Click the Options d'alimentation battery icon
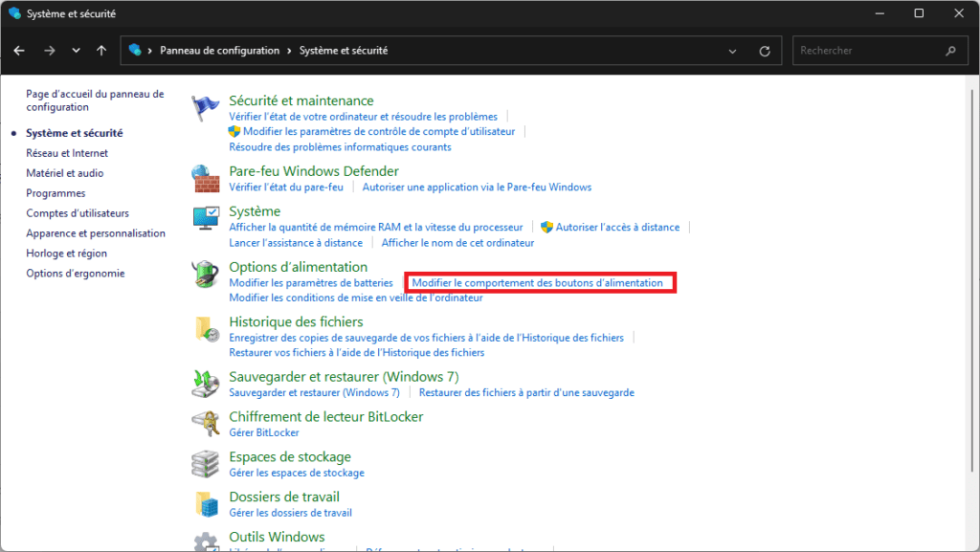Screen dimensions: 980x552 tap(206, 275)
